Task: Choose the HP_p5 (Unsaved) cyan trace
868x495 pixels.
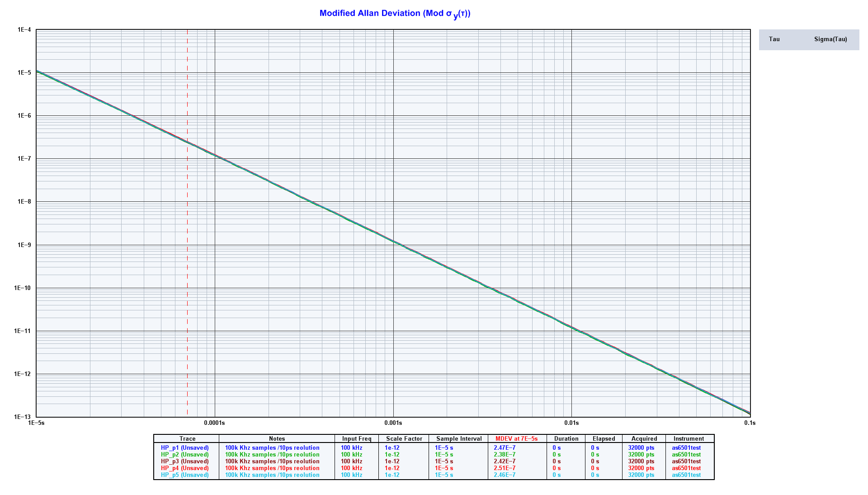Action: point(184,475)
